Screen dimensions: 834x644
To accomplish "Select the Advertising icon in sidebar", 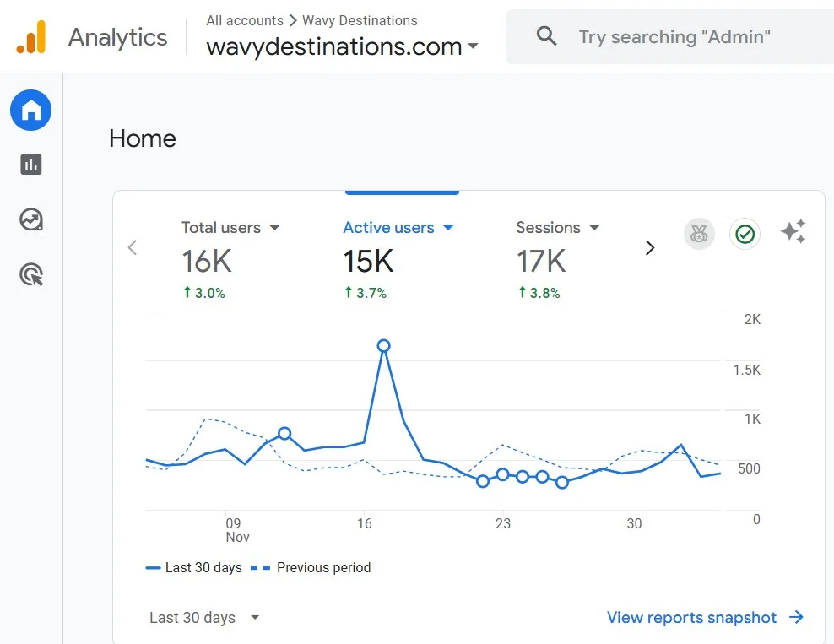I will pos(30,274).
